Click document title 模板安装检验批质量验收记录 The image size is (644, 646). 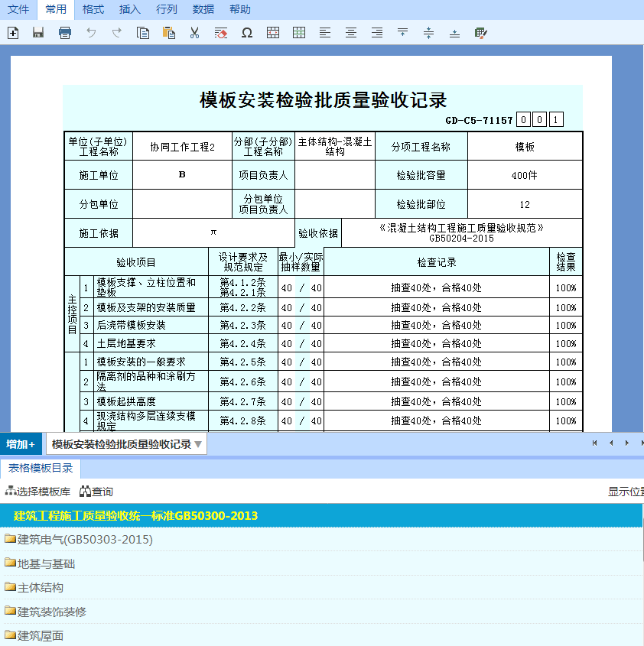coord(323,100)
